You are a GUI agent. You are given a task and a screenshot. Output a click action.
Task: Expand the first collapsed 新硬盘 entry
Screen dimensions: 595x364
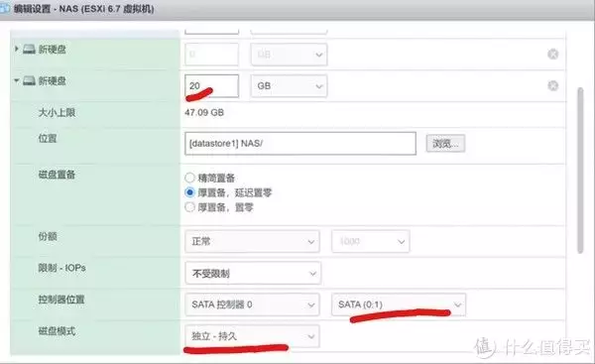click(16, 49)
